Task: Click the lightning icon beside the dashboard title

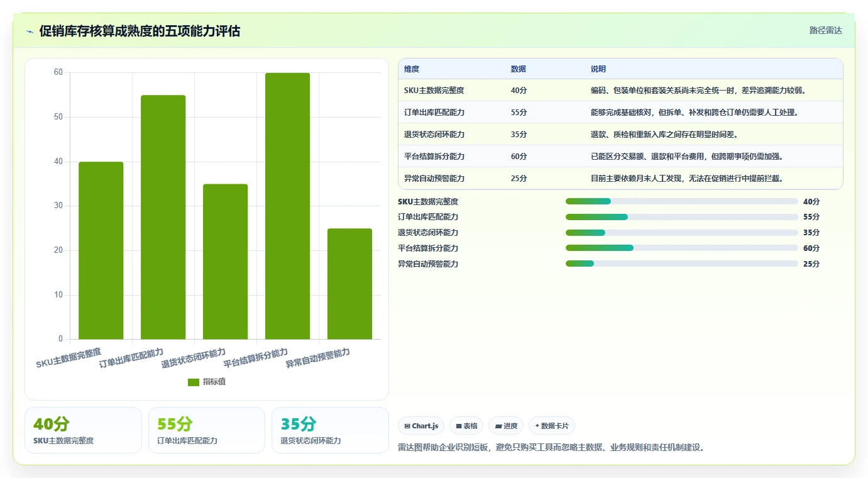Action: pos(30,31)
